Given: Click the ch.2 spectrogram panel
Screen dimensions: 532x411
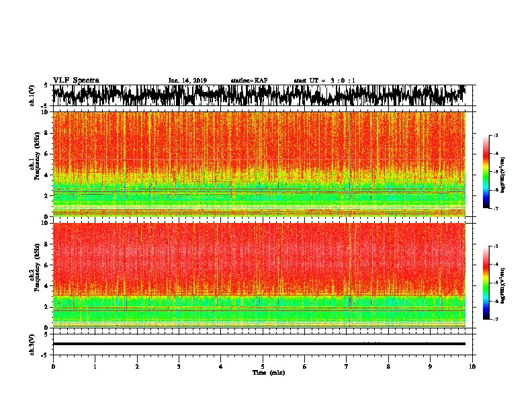Looking at the screenshot, I should [x=259, y=275].
